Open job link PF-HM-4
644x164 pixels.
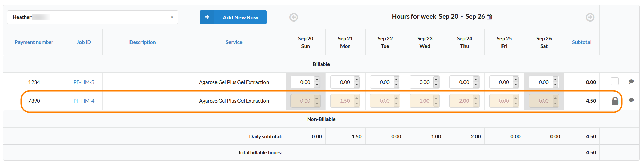(84, 101)
